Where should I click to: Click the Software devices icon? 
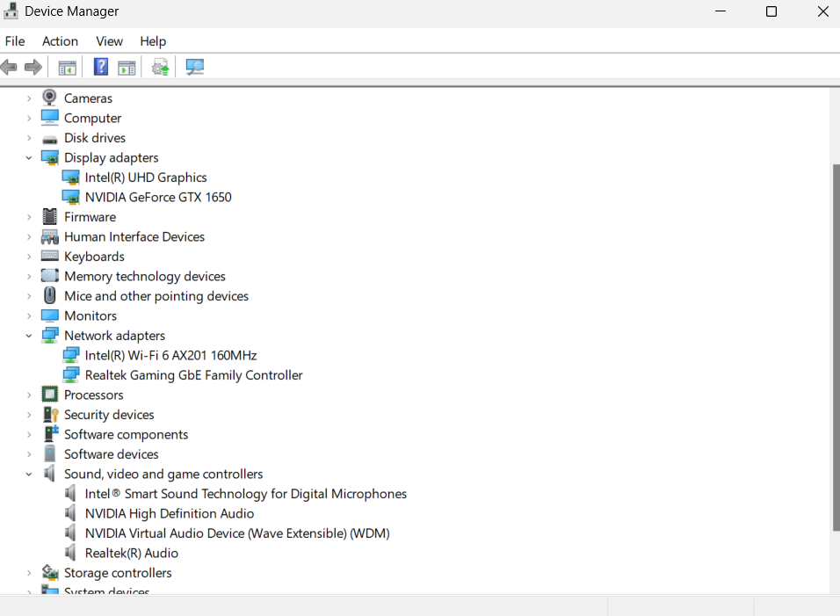tap(50, 453)
